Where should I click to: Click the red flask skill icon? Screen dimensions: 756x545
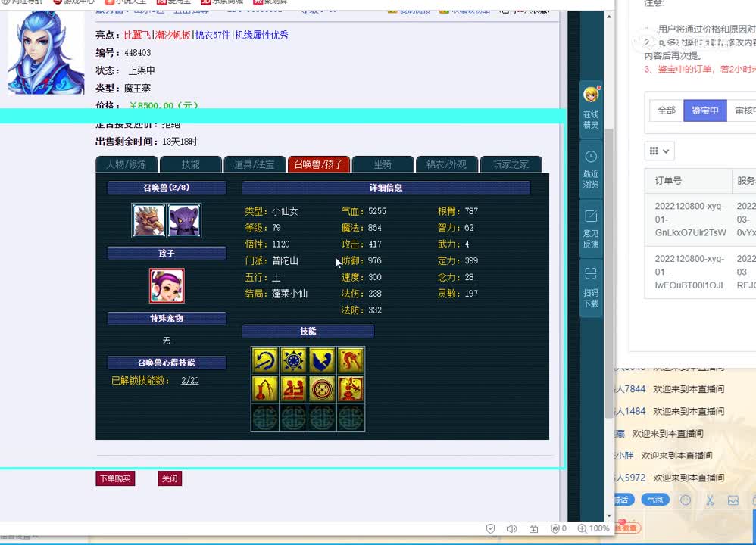264,389
